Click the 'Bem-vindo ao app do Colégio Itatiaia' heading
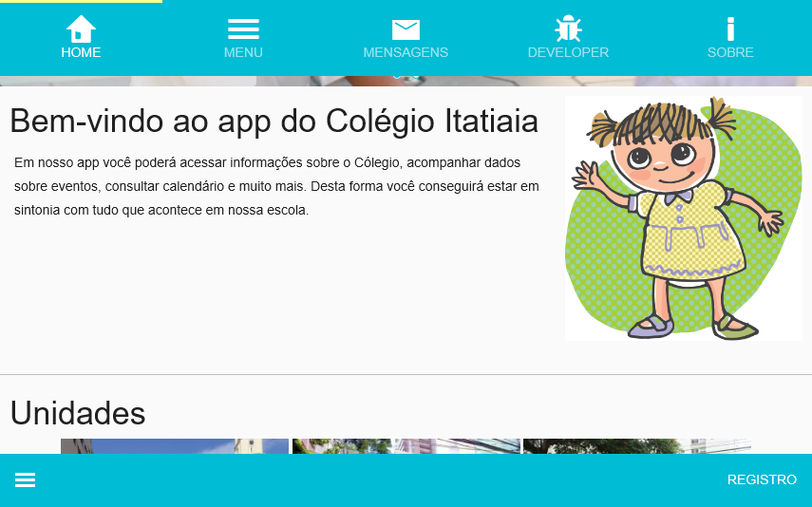The height and width of the screenshot is (507, 812). tap(274, 122)
